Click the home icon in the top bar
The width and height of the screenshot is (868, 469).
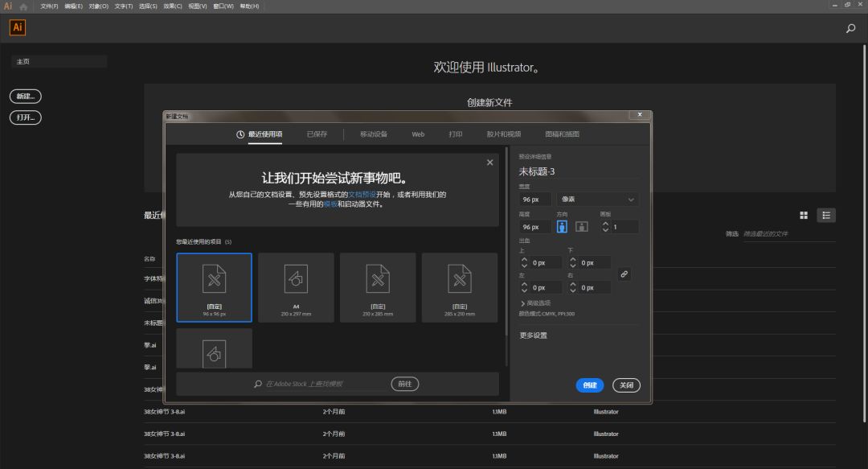click(x=23, y=6)
